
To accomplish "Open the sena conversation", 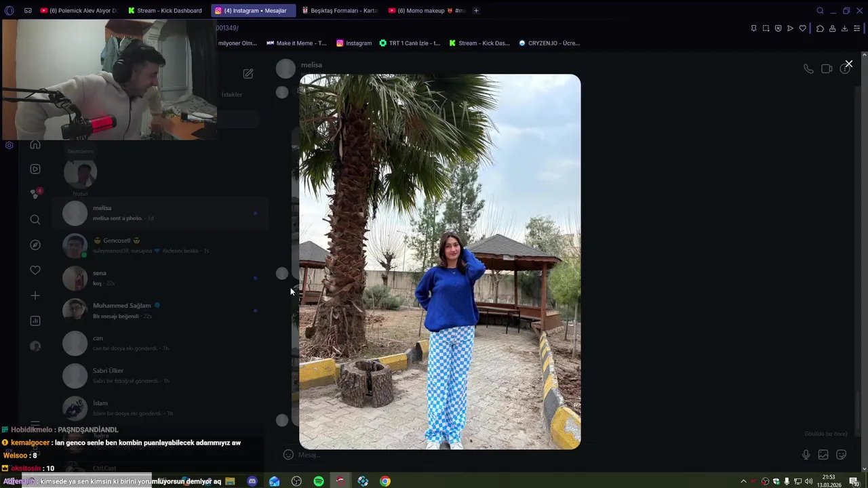I will pyautogui.click(x=160, y=278).
